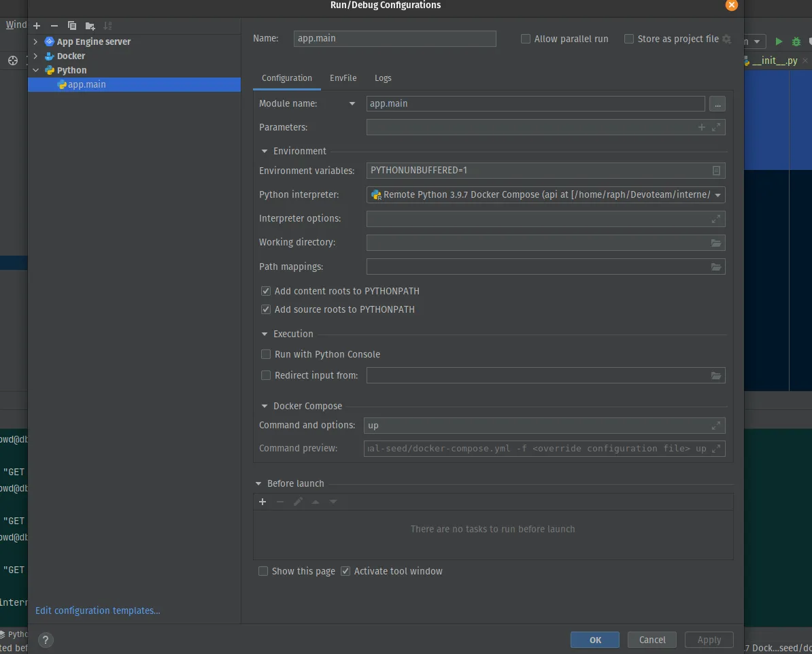Viewport: 812px width, 654px height.
Task: Start debugging with the bug icon
Action: [x=796, y=41]
